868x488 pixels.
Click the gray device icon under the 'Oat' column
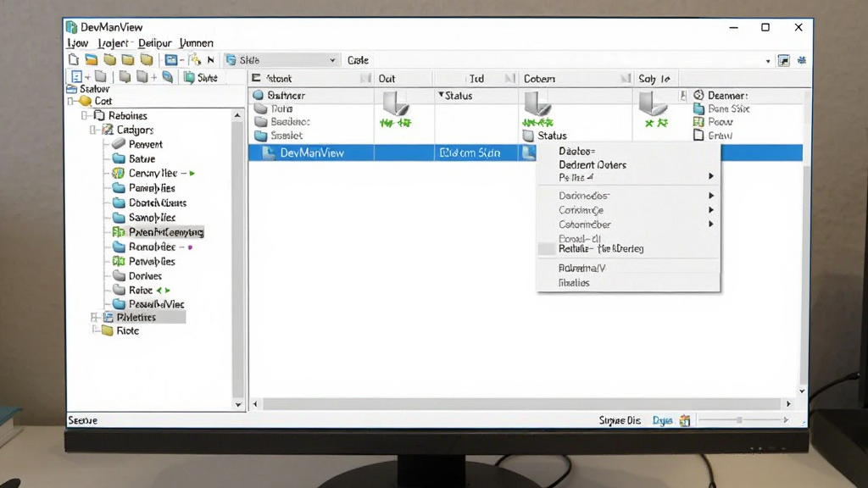[395, 103]
